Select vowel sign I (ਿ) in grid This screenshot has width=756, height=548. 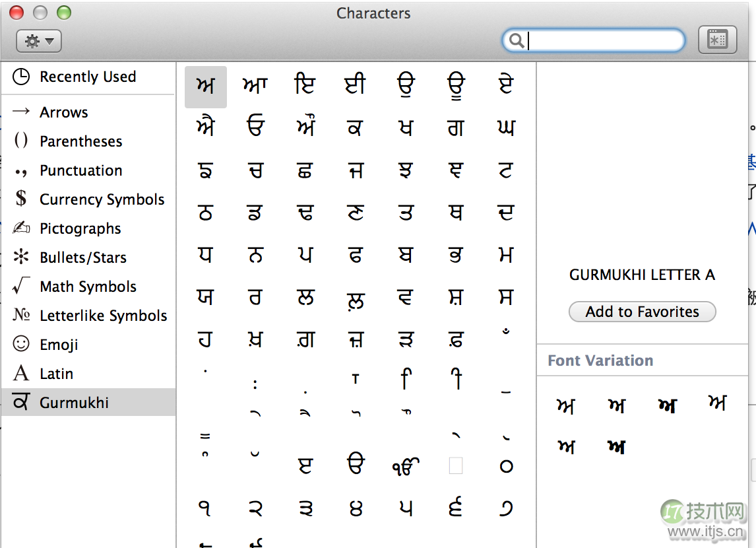[x=406, y=379]
